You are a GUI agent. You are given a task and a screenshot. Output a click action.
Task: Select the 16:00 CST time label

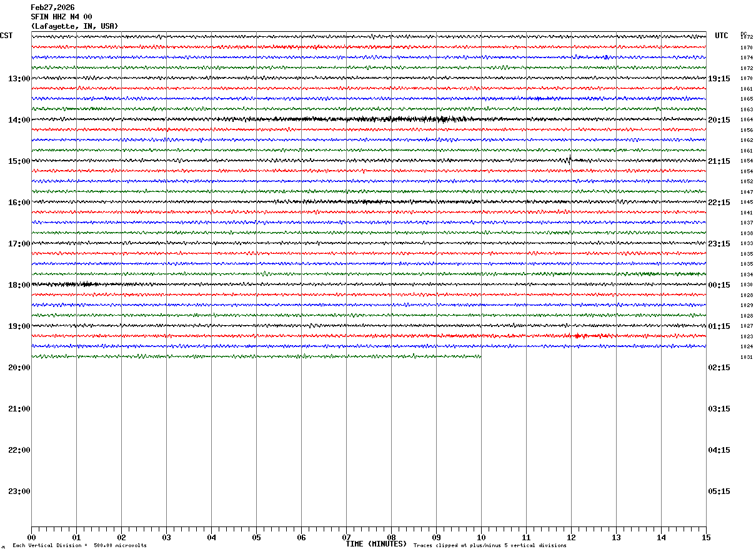tap(19, 203)
